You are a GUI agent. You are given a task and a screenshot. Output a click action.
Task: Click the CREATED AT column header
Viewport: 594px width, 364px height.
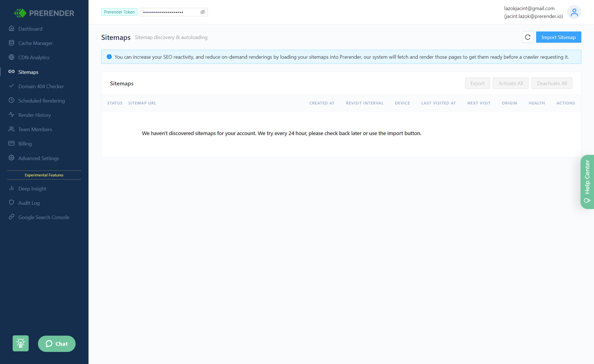pyautogui.click(x=322, y=103)
